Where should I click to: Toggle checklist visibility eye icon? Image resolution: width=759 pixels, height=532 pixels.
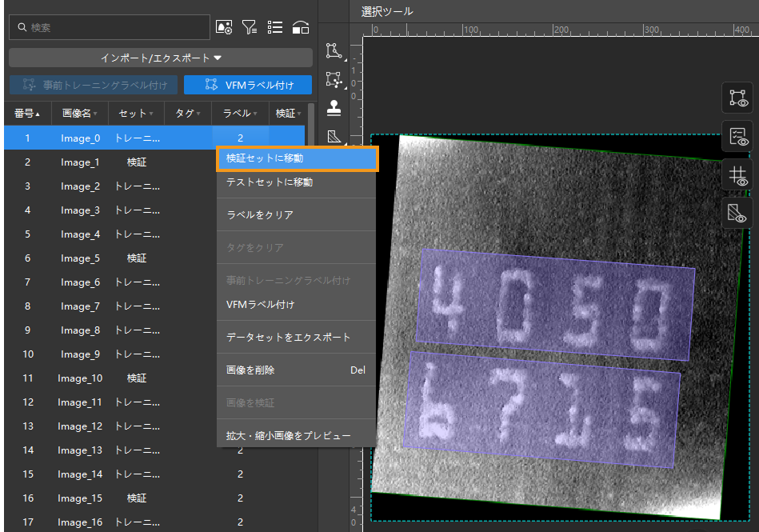[x=737, y=136]
